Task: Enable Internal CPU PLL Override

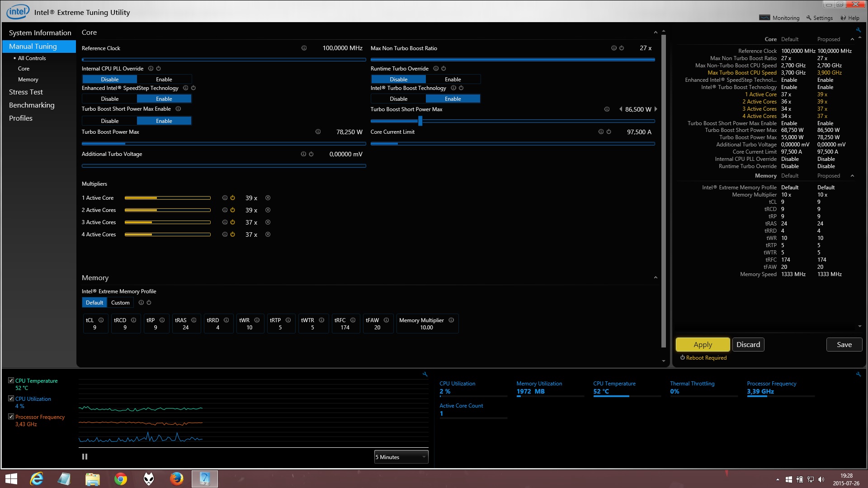Action: pyautogui.click(x=164, y=80)
